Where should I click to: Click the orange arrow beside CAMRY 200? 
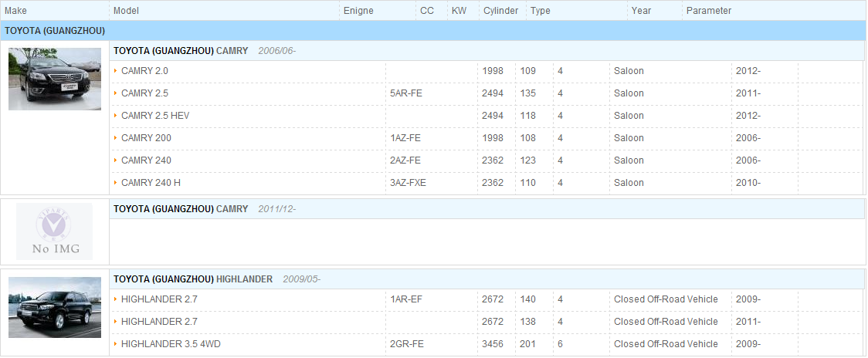coord(116,138)
